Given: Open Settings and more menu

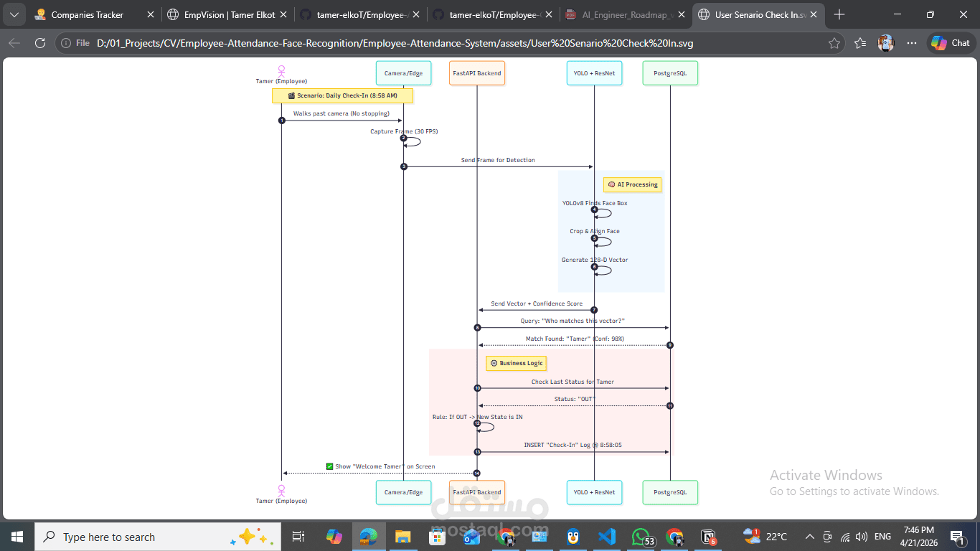Looking at the screenshot, I should tap(912, 43).
